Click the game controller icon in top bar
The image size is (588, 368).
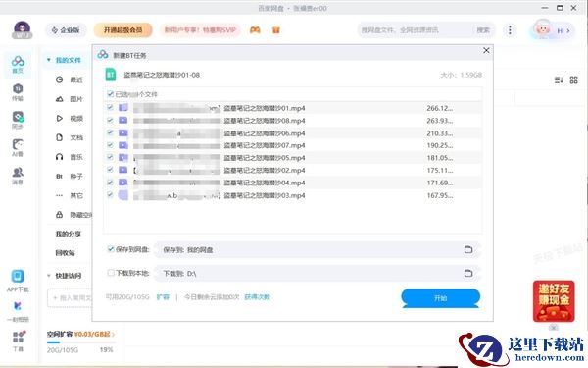click(255, 30)
